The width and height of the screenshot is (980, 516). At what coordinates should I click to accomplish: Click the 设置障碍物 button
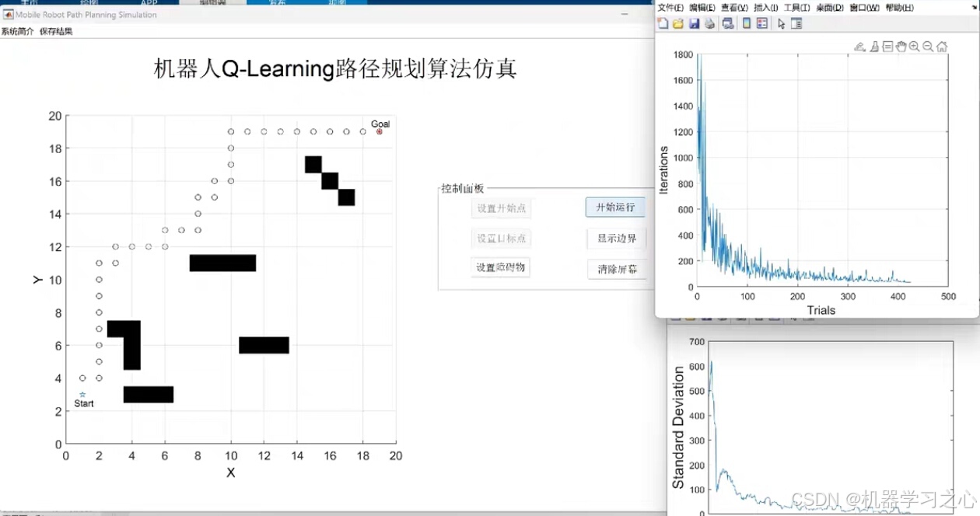(500, 267)
